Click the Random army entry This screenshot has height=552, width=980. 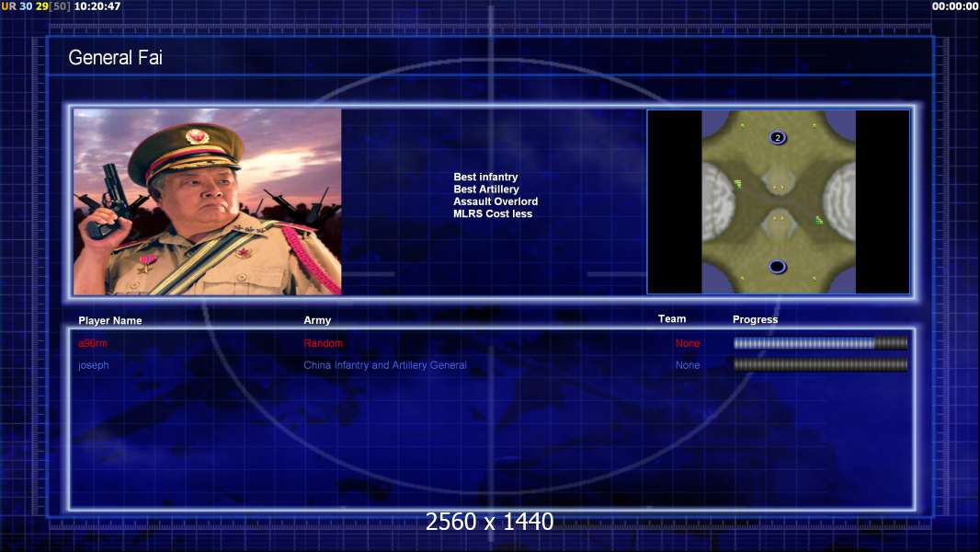click(x=323, y=343)
